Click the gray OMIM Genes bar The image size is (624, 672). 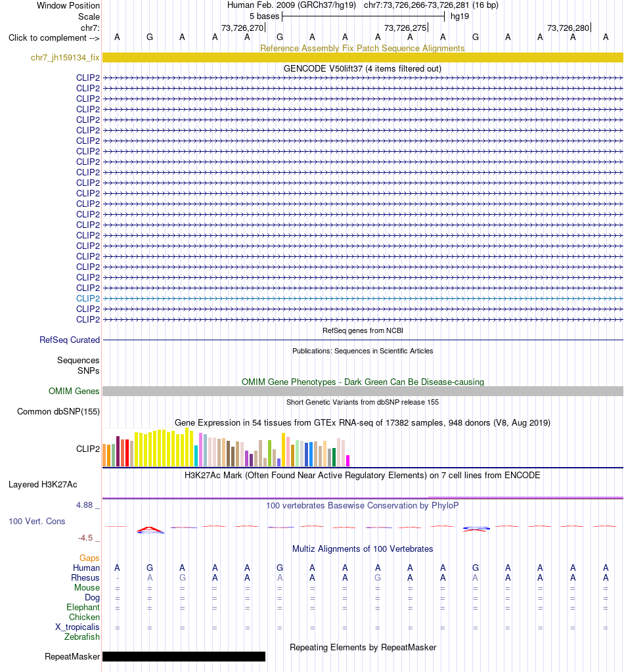[x=363, y=392]
